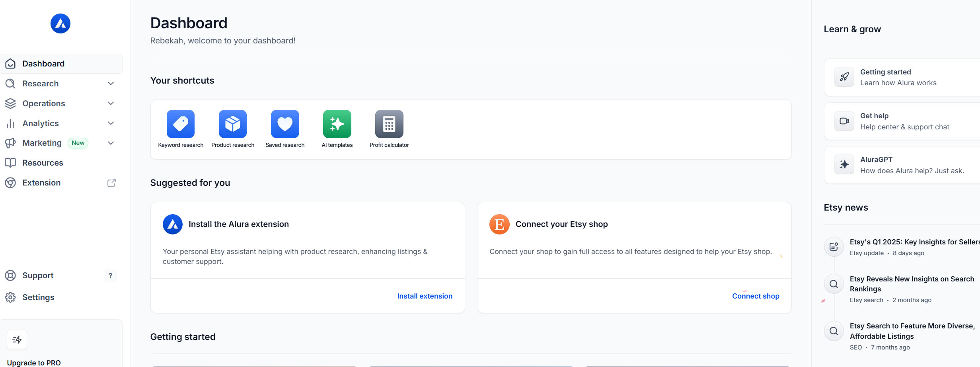
Task: Open AI templates sparkle icon
Action: coord(337,124)
